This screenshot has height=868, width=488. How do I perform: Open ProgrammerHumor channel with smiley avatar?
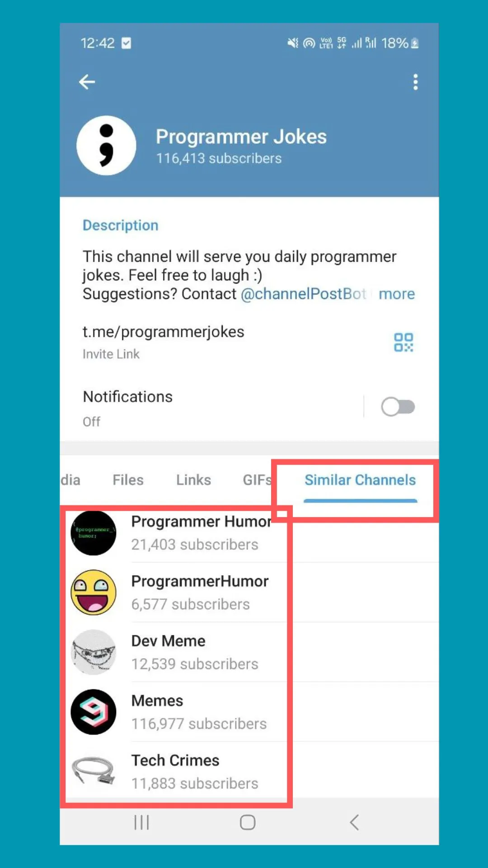(249, 592)
